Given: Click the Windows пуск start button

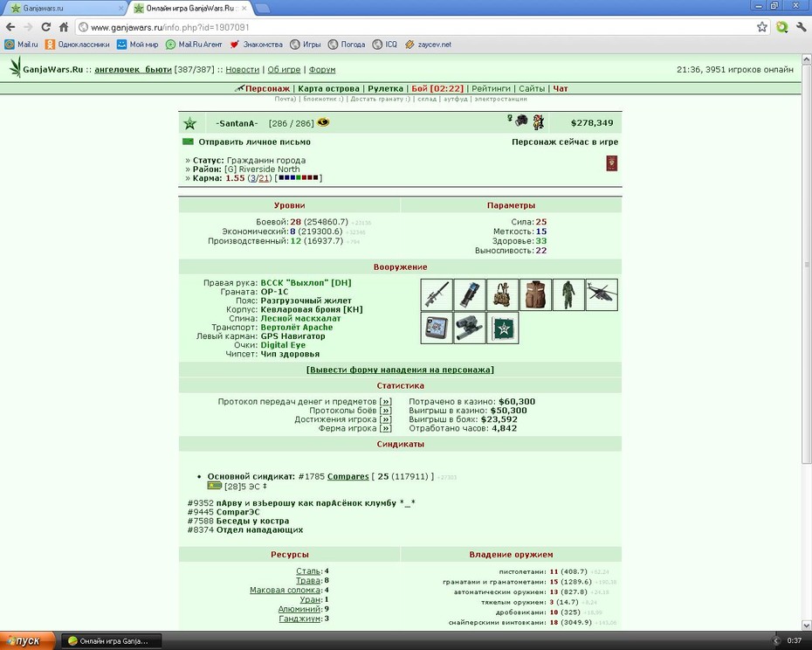Looking at the screenshot, I should pos(28,640).
